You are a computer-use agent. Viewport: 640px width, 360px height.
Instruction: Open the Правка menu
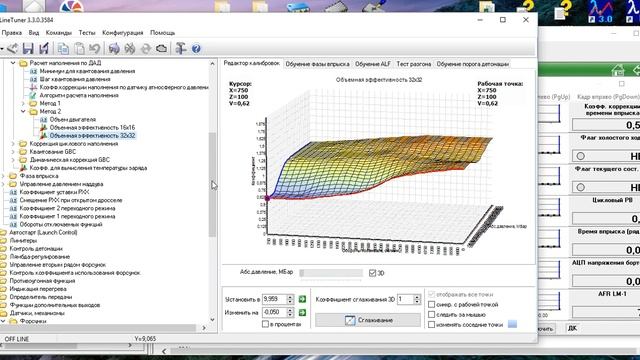(x=11, y=33)
